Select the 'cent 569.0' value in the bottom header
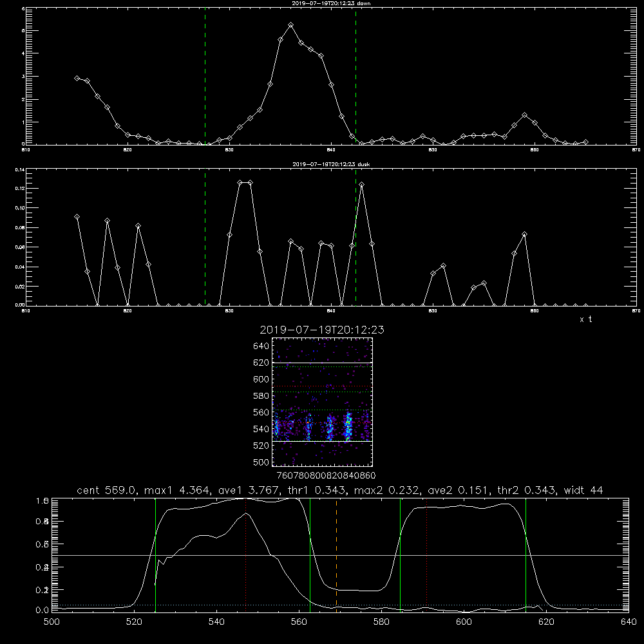This screenshot has width=644, height=644. (106, 490)
